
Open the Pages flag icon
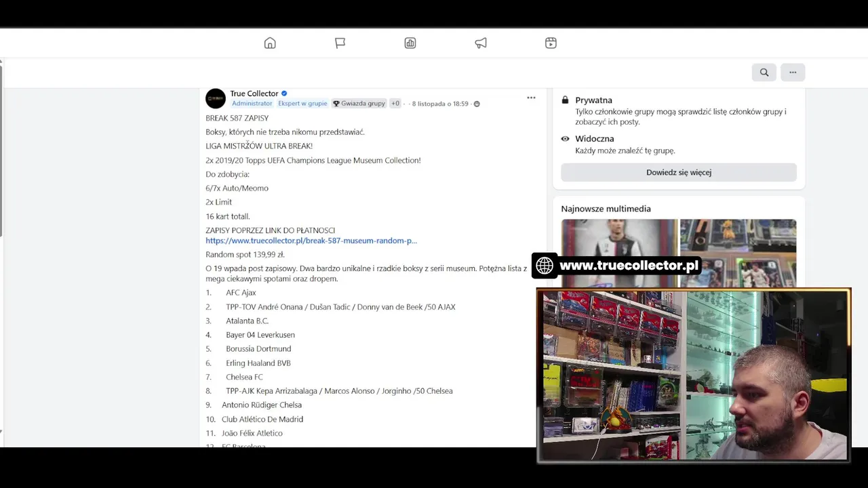click(340, 43)
